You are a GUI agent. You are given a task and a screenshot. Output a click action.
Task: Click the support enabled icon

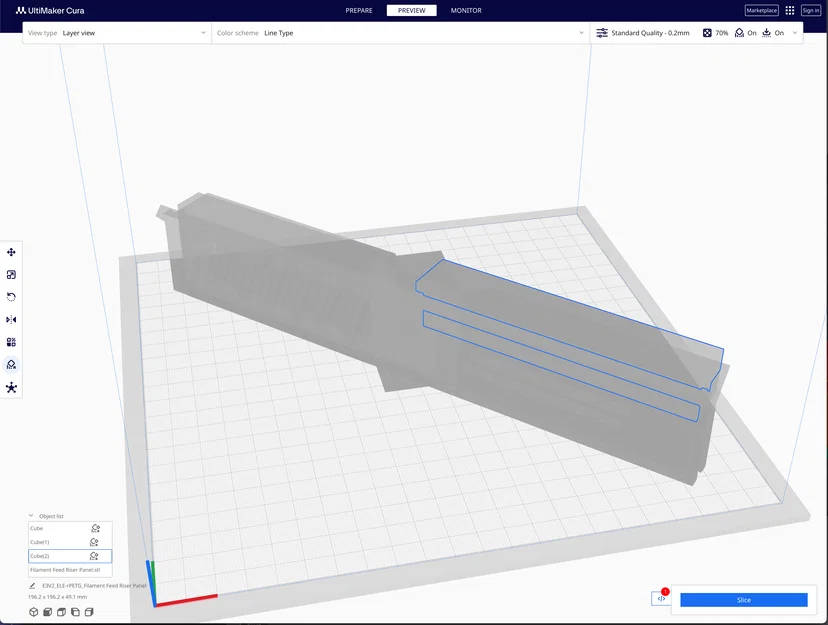pos(739,33)
